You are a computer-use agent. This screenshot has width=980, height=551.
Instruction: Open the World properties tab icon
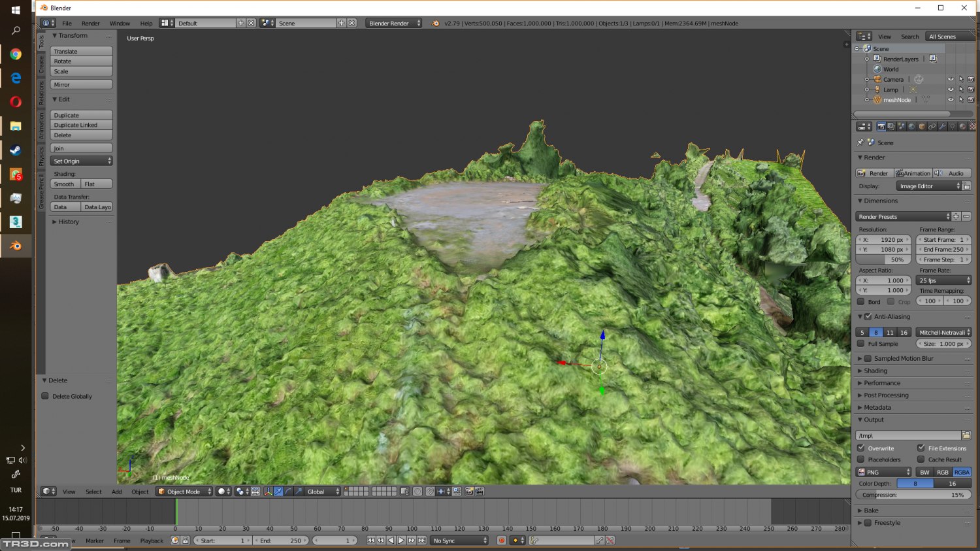coord(911,126)
